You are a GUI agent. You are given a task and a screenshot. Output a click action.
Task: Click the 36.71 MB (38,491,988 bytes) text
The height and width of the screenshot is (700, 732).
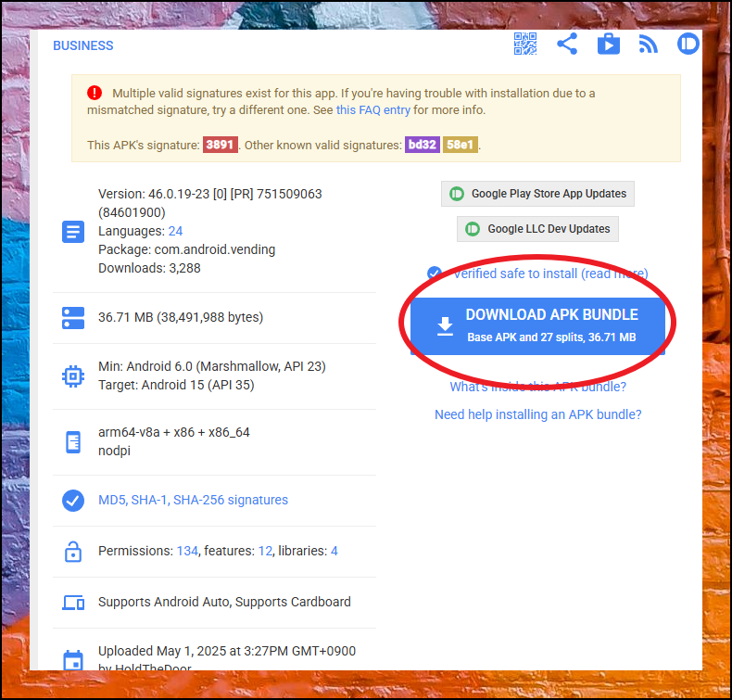coord(181,317)
